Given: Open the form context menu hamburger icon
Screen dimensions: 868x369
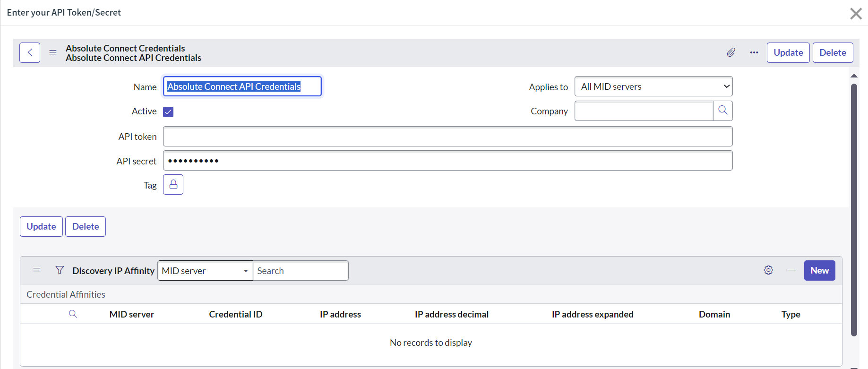Looking at the screenshot, I should (x=53, y=52).
